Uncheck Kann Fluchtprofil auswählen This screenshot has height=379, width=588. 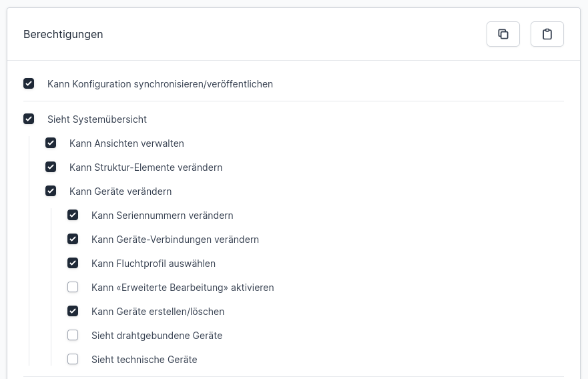[73, 263]
